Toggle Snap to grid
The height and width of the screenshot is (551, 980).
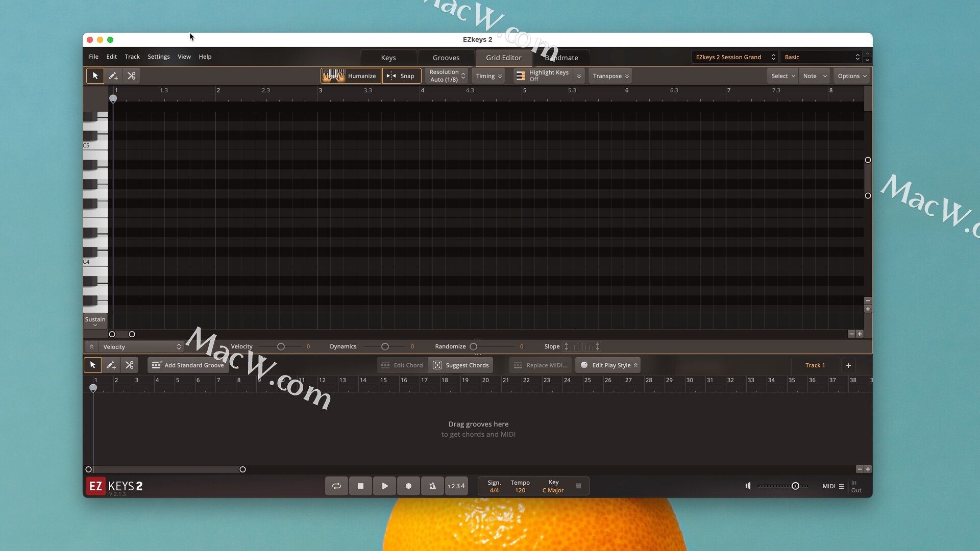click(402, 76)
